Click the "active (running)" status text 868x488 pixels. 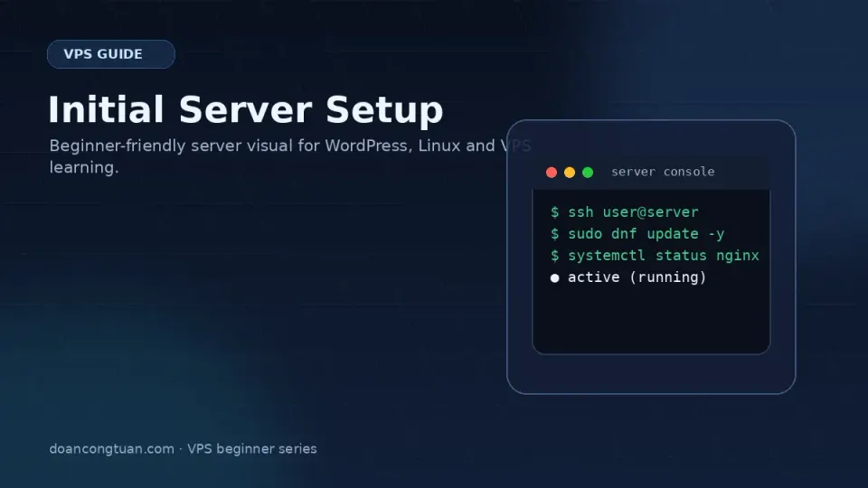637,277
